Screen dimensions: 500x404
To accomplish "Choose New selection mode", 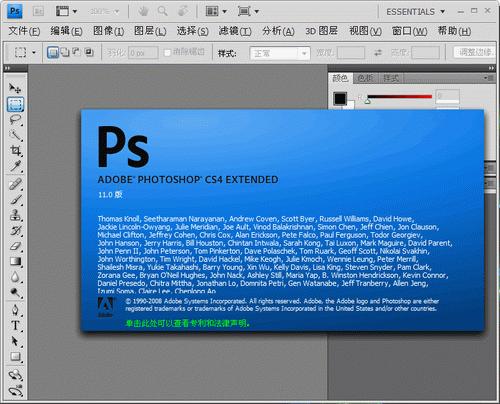I will pos(53,52).
